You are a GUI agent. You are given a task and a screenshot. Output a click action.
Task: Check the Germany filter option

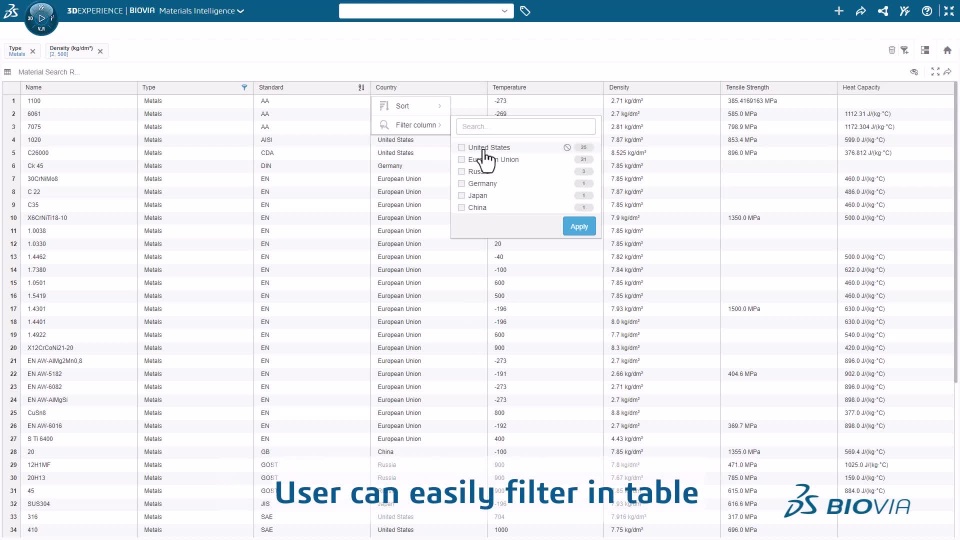pyautogui.click(x=462, y=184)
